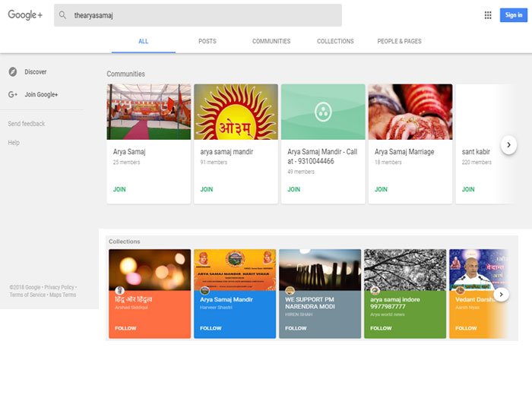Viewport: 532px width, 417px height.
Task: Open the COLLECTIONS tab
Action: click(x=335, y=41)
